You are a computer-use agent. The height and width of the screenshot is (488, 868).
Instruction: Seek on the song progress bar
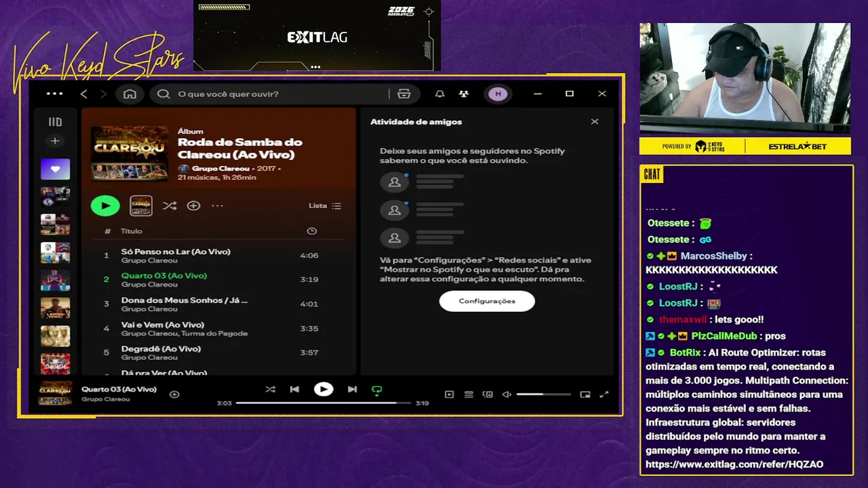pyautogui.click(x=323, y=403)
